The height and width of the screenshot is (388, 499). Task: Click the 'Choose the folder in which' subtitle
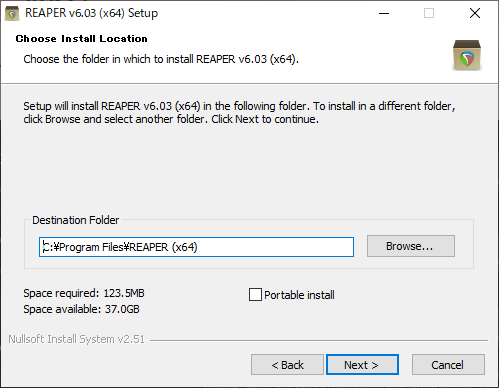click(161, 59)
